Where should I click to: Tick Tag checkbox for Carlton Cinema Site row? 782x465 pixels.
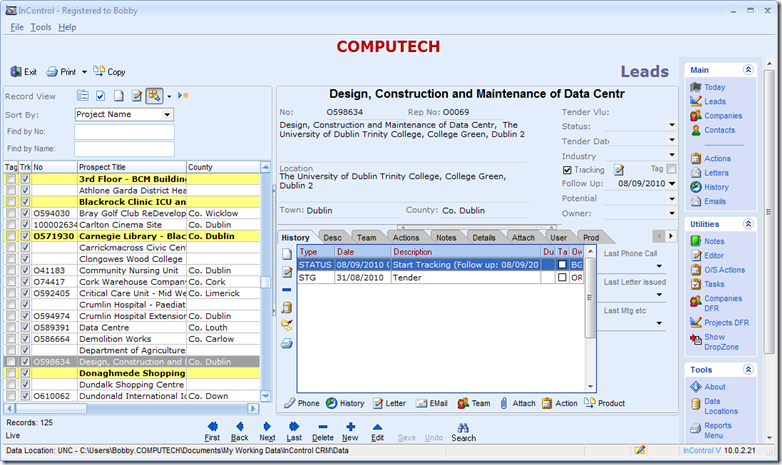coord(10,225)
